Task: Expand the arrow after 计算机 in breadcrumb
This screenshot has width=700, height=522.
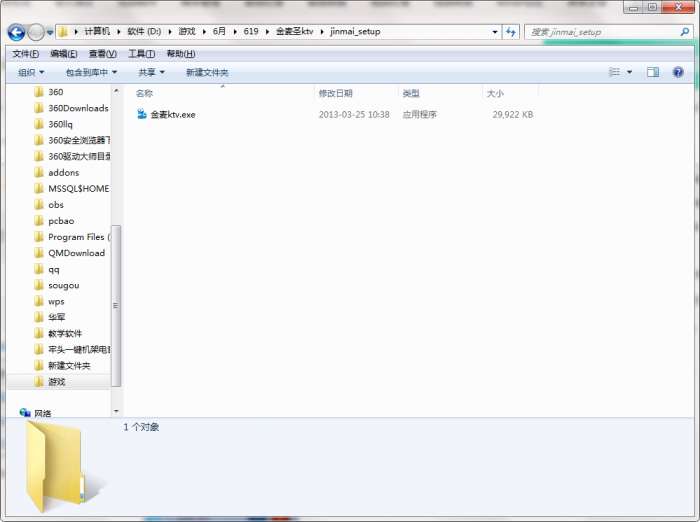Action: pos(119,32)
